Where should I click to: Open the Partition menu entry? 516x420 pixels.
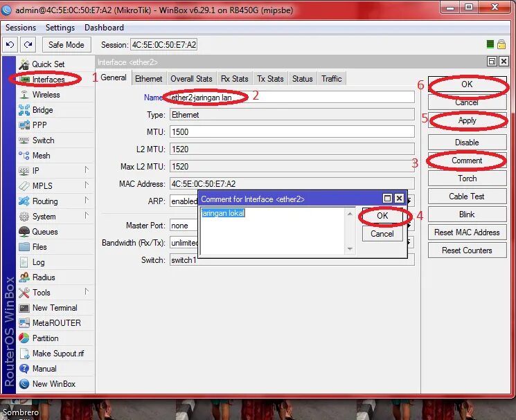(x=55, y=338)
